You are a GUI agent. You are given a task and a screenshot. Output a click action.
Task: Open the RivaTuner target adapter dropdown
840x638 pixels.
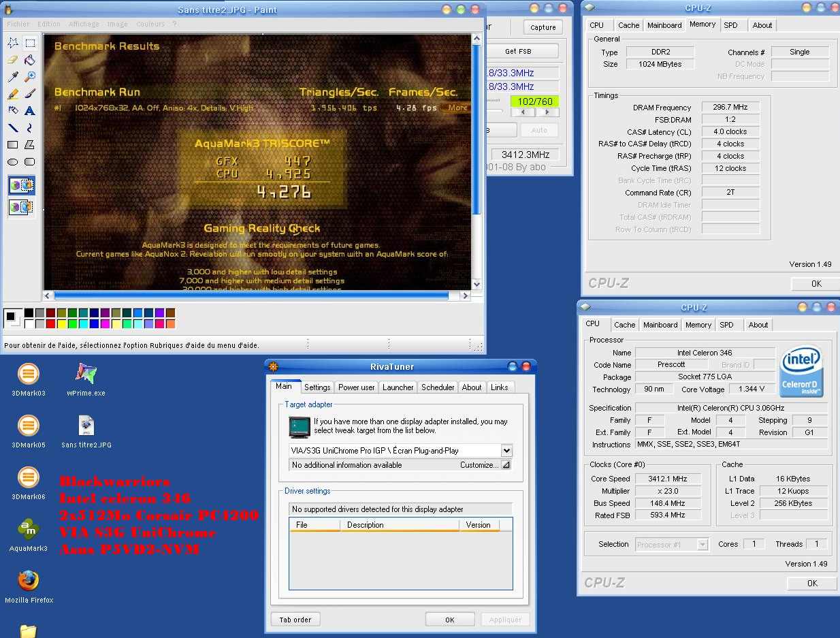tap(506, 450)
